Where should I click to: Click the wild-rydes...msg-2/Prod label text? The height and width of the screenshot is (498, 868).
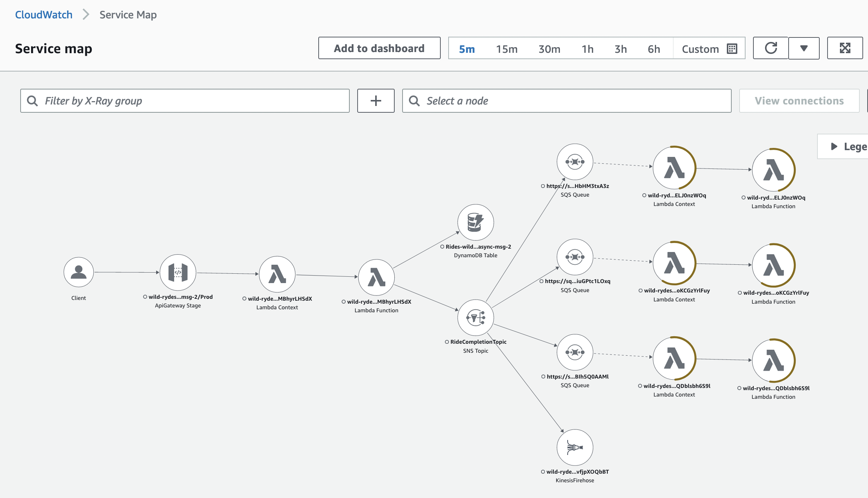[180, 297]
